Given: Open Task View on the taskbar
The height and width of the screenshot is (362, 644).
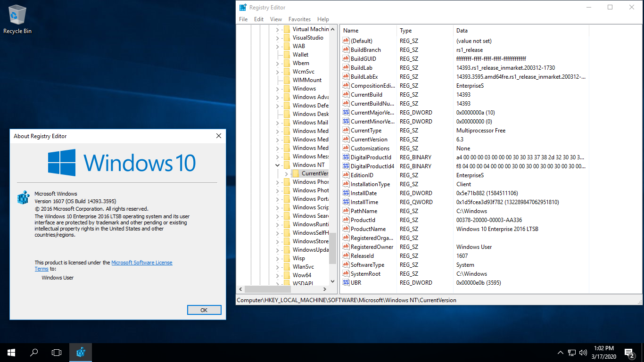Looking at the screenshot, I should coord(57,352).
